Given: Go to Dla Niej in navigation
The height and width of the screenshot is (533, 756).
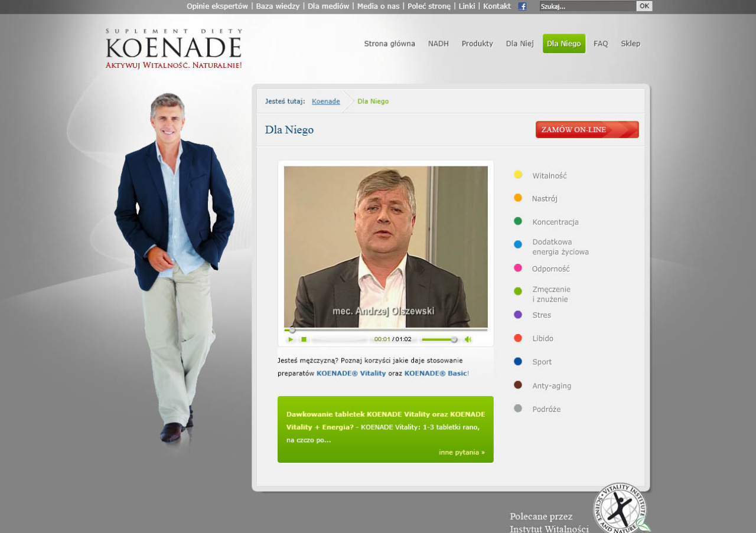Looking at the screenshot, I should pyautogui.click(x=520, y=44).
